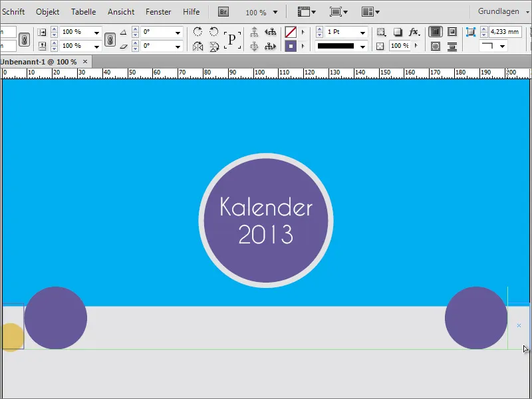Viewport: 532px width, 399px height.
Task: Flip the selection horizontally
Action: tap(198, 46)
